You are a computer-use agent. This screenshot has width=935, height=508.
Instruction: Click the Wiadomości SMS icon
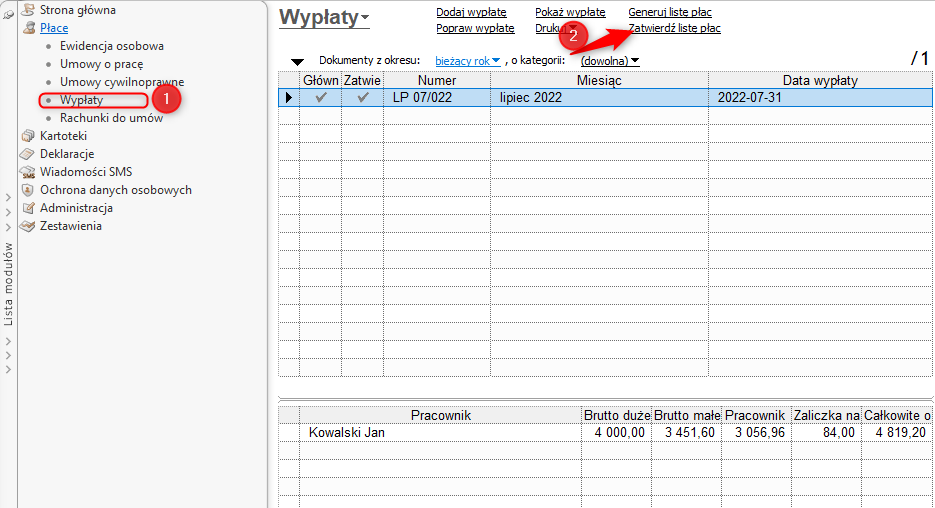[27, 172]
